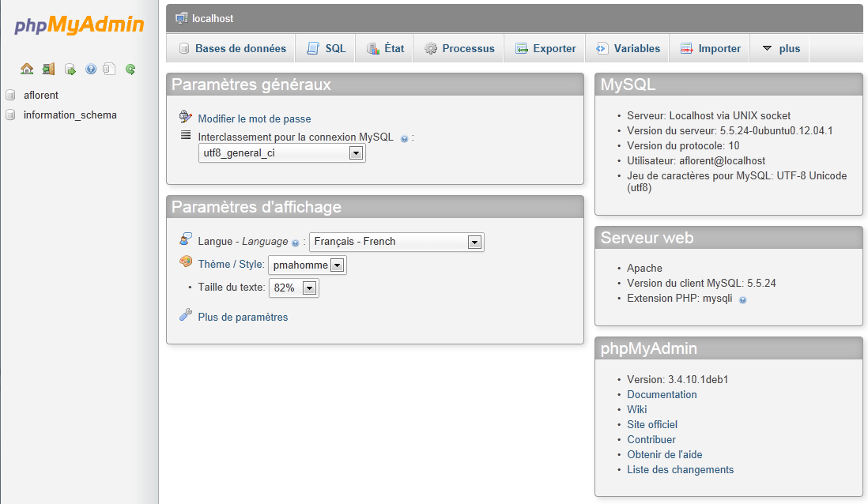The height and width of the screenshot is (504, 868).
Task: Open the Processus tab
Action: click(x=459, y=49)
